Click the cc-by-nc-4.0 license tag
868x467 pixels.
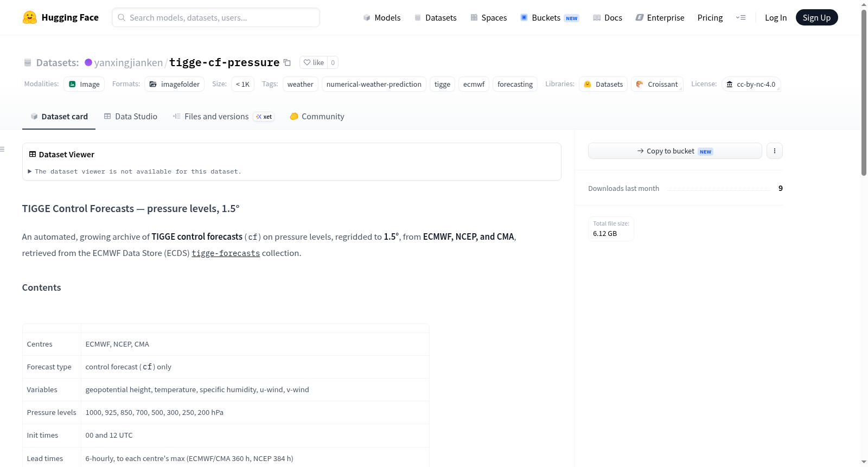pyautogui.click(x=751, y=84)
